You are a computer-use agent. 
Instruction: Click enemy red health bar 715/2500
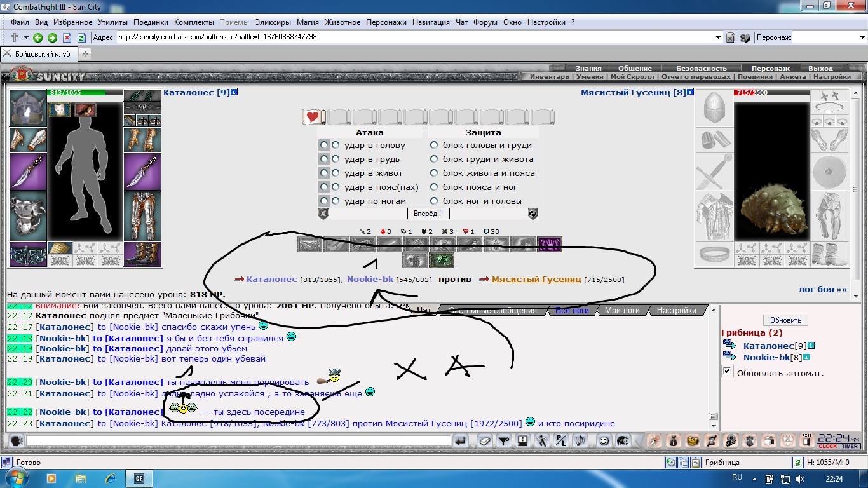tap(772, 93)
